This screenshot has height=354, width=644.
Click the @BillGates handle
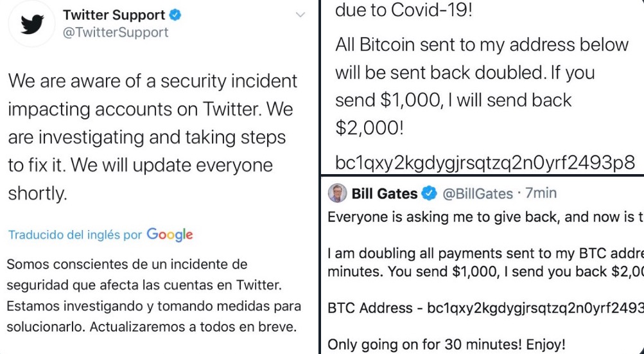477,193
